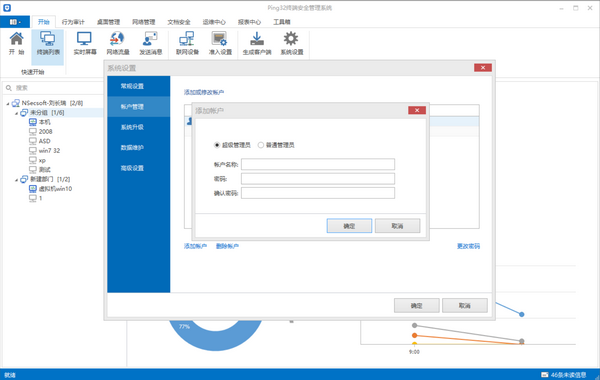Click the 更改密码 link

point(468,246)
